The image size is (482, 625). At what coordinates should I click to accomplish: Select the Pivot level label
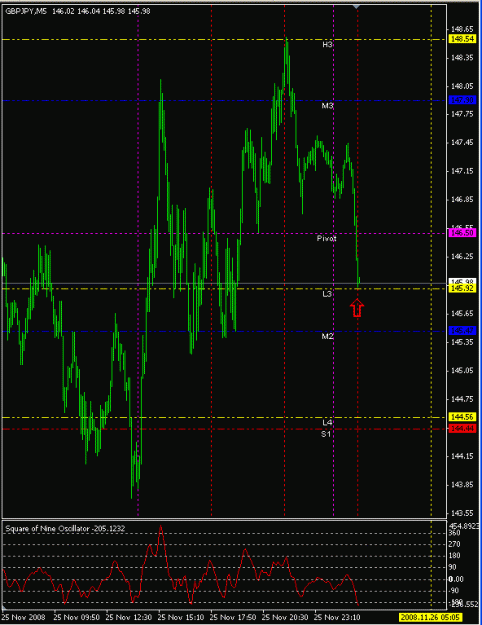[x=327, y=238]
